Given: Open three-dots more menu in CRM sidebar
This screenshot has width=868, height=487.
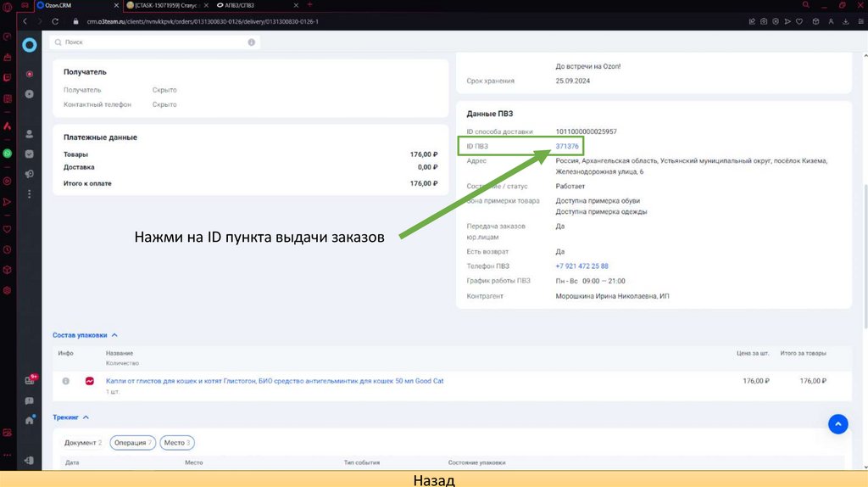Looking at the screenshot, I should point(30,194).
